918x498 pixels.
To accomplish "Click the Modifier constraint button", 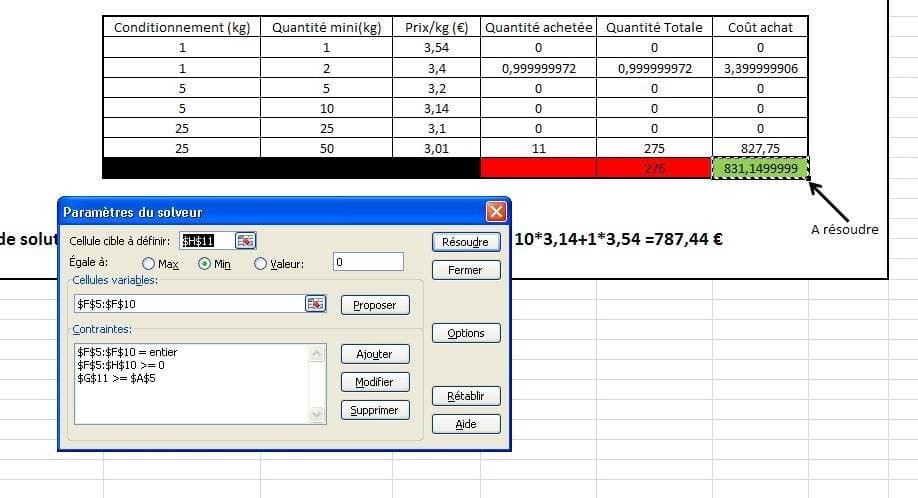I will tap(375, 382).
